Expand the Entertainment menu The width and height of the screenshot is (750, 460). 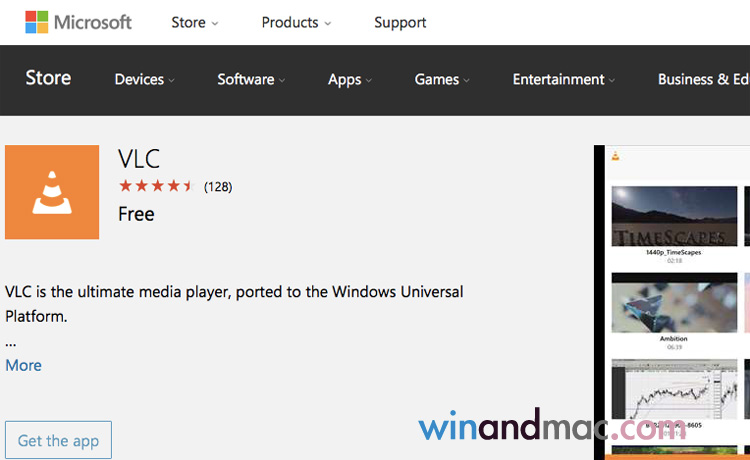(x=563, y=80)
